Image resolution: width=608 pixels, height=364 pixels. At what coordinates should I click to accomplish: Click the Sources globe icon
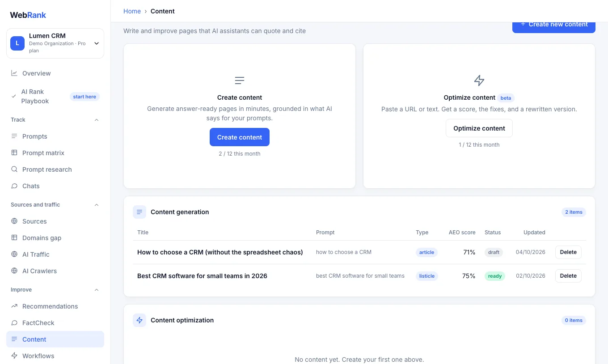pos(14,221)
